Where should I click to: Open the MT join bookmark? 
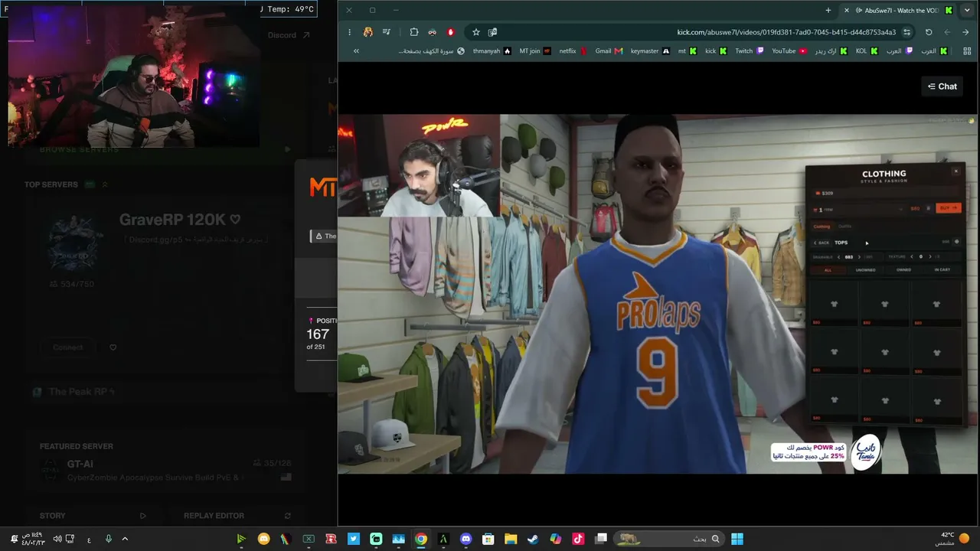(x=535, y=51)
